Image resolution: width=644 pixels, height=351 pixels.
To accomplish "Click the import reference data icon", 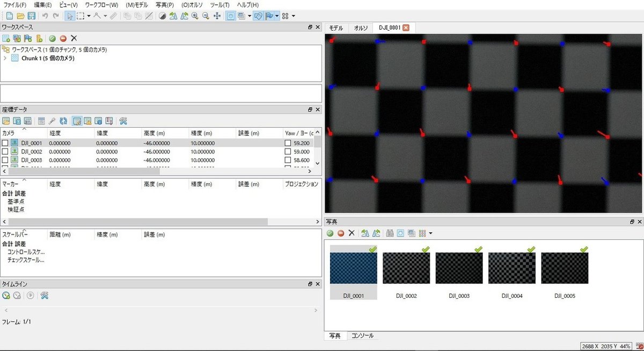I will pos(6,121).
